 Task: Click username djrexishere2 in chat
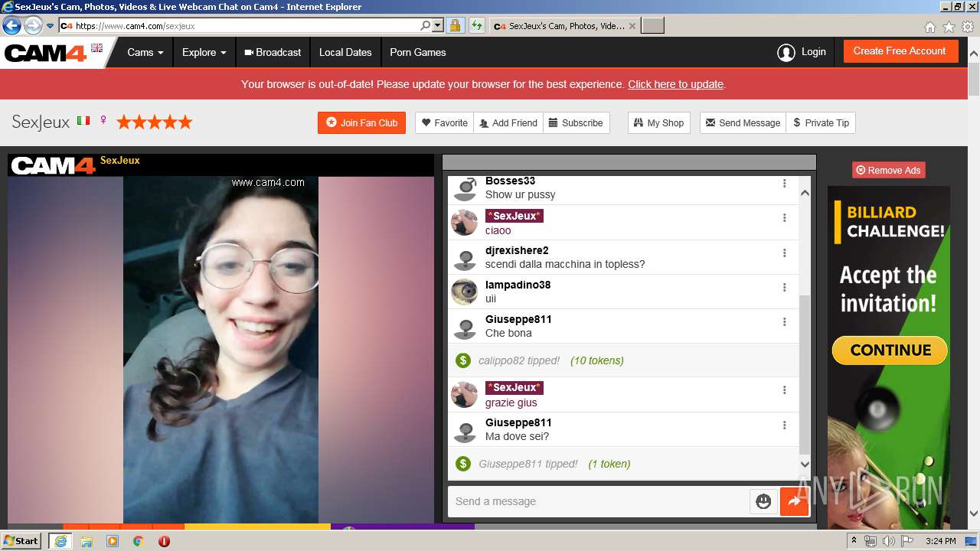coord(517,250)
